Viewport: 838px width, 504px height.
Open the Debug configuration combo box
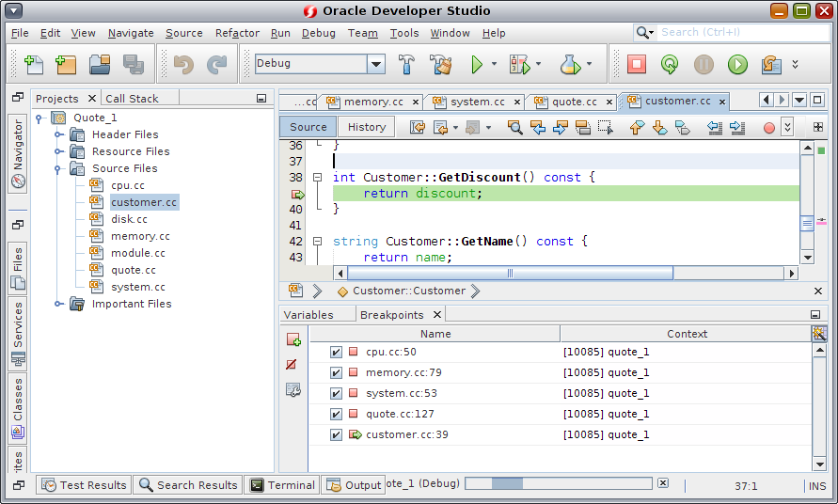tap(320, 64)
